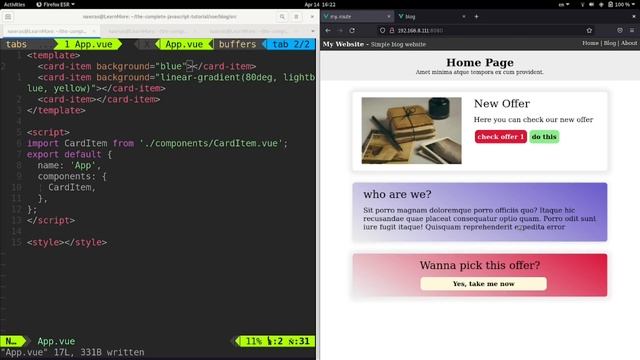The width and height of the screenshot is (640, 360).
Task: Click the Firefox forward arrow
Action: click(340, 31)
